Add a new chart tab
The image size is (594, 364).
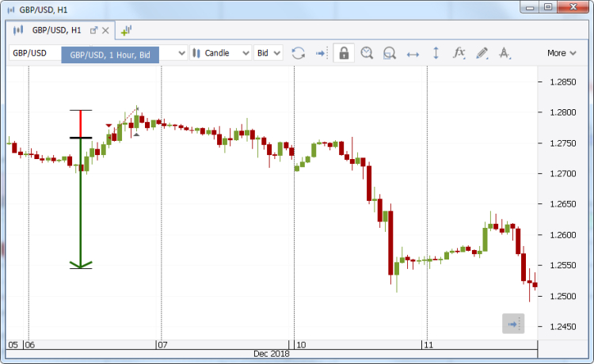pos(125,30)
